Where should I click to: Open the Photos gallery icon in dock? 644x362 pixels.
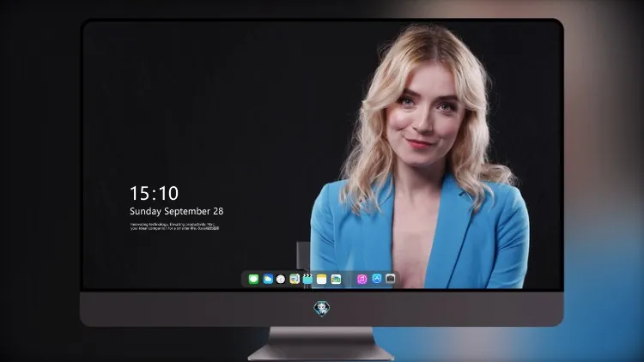pos(336,280)
